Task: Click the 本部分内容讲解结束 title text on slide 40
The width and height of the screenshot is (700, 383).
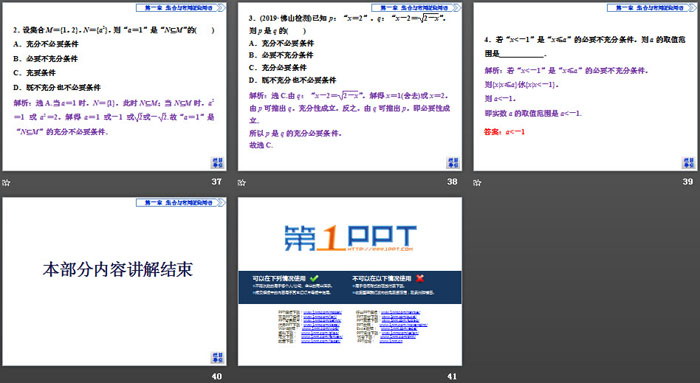Action: (x=118, y=269)
